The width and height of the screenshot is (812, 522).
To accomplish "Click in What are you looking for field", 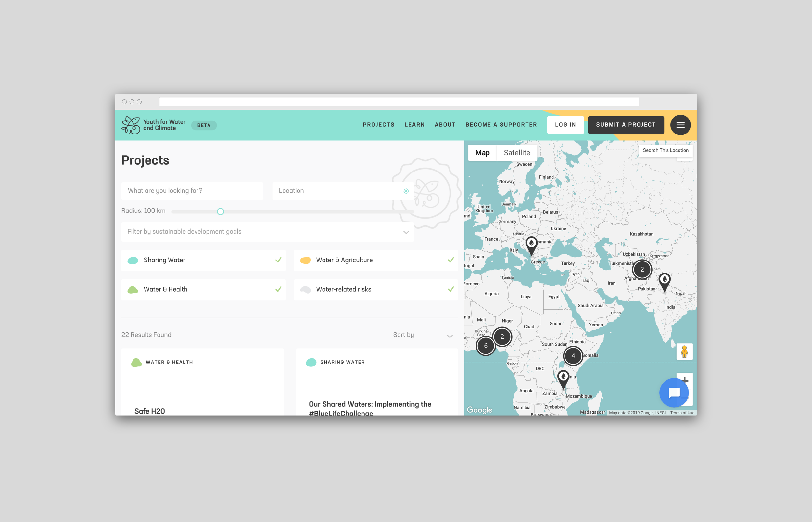I will click(193, 191).
